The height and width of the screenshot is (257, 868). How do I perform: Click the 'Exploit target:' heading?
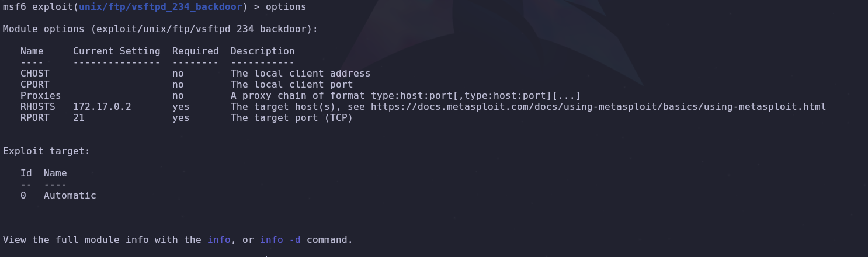pyautogui.click(x=47, y=151)
